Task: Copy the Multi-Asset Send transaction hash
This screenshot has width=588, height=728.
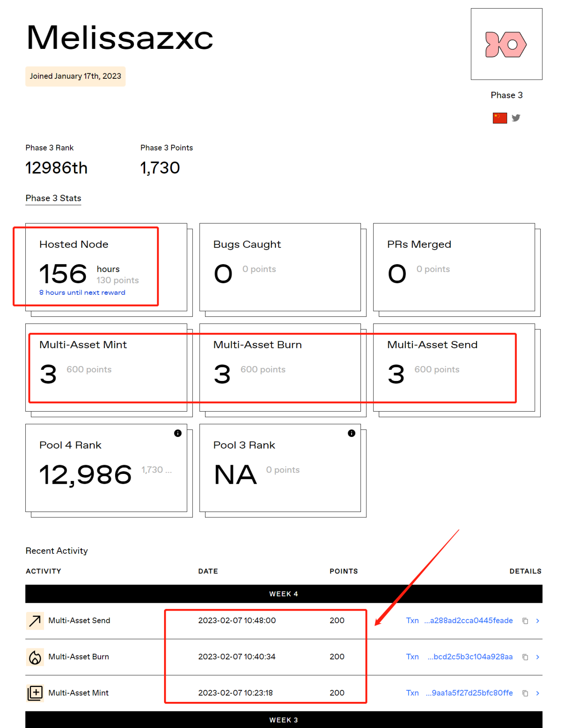Action: pyautogui.click(x=525, y=621)
